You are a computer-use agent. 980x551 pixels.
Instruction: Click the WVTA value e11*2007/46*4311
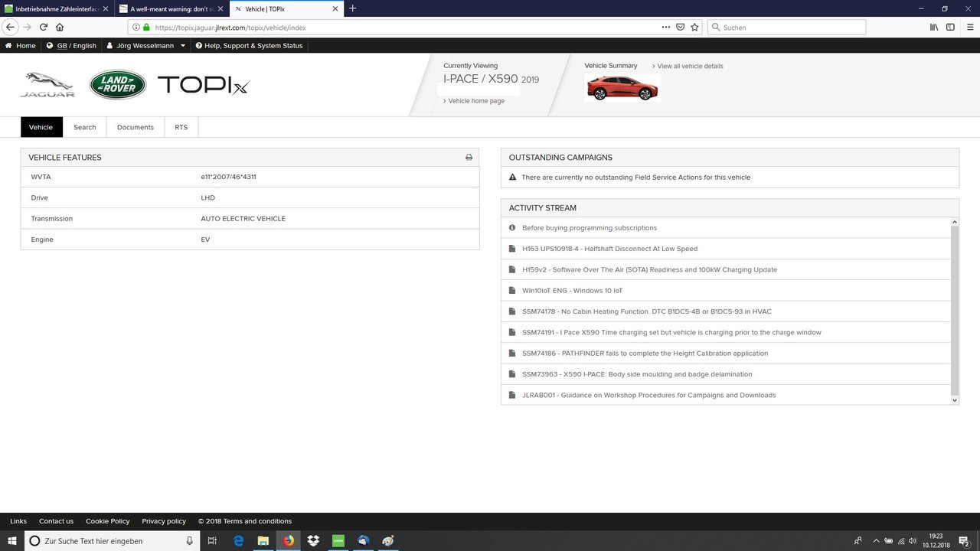pyautogui.click(x=228, y=177)
